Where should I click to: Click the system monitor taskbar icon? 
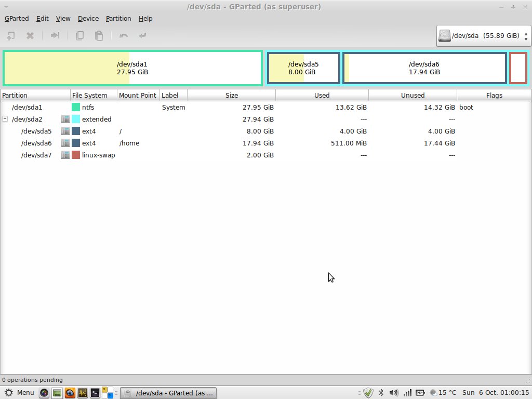[x=83, y=393]
